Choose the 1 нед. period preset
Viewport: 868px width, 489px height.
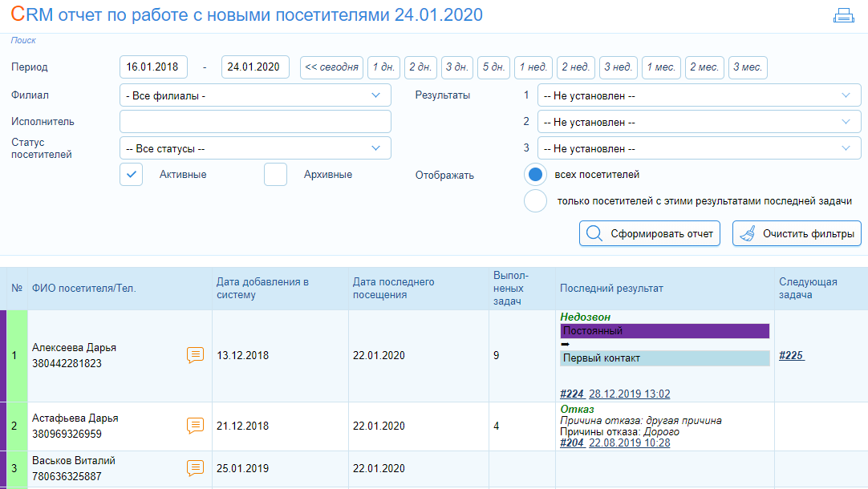(533, 67)
